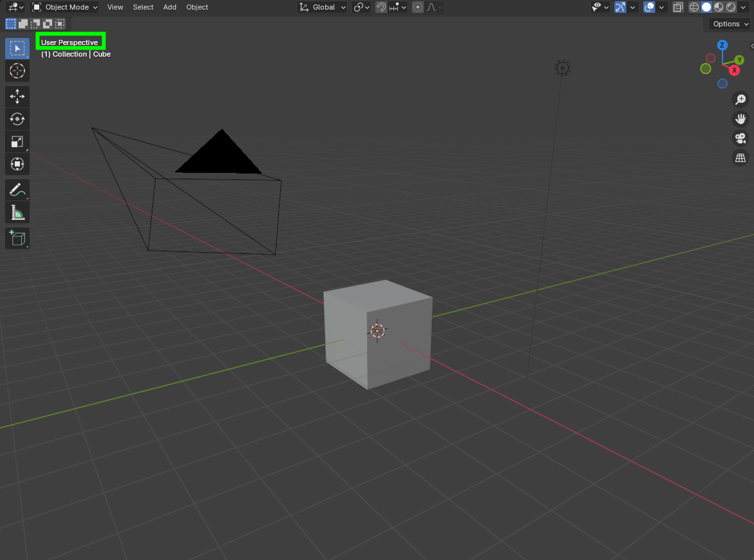Activate the Measure tool
Image resolution: width=754 pixels, height=560 pixels.
[17, 212]
